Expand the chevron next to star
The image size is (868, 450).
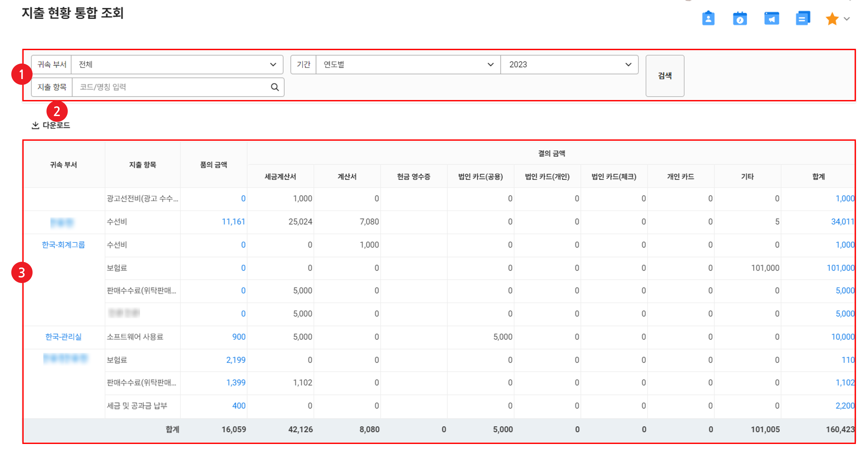[x=847, y=19]
